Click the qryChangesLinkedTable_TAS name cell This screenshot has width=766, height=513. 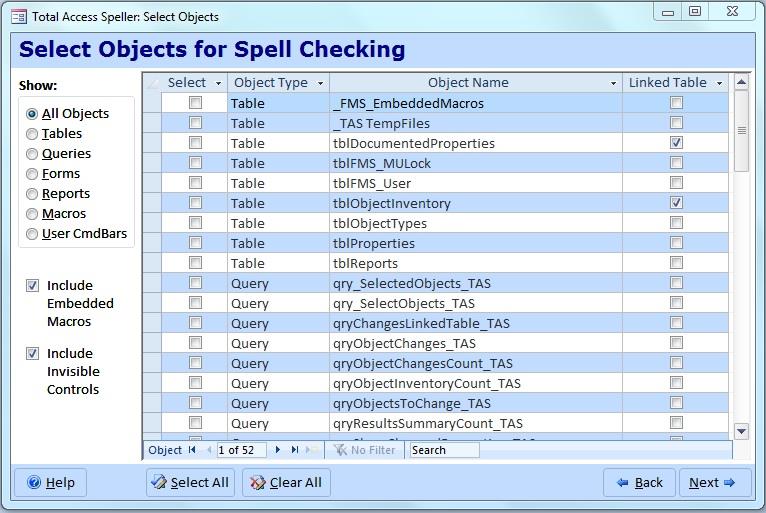pyautogui.click(x=476, y=323)
